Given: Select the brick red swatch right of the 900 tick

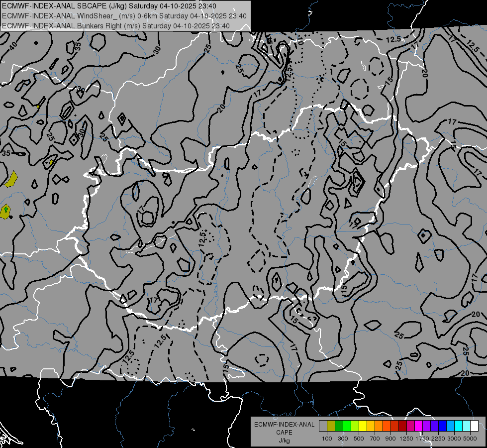Looking at the screenshot, I should coord(395,426).
